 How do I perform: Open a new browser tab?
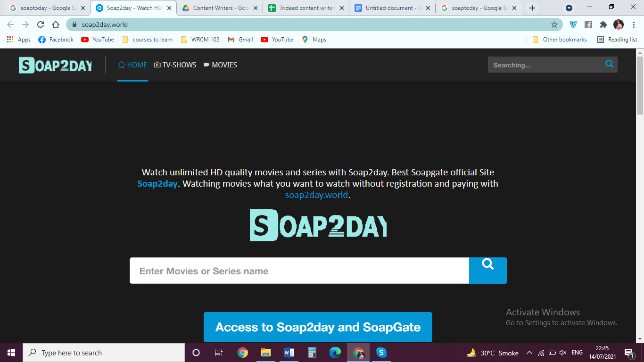click(532, 8)
